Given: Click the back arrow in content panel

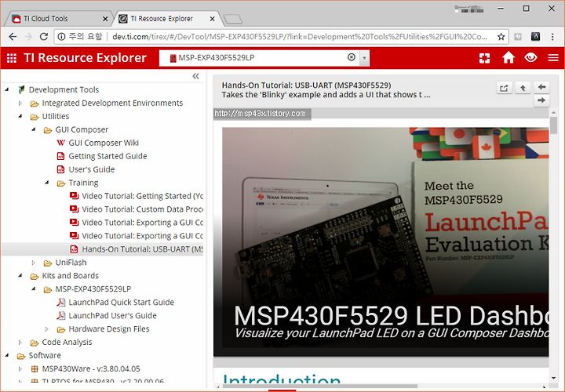Looking at the screenshot, I should tap(541, 87).
